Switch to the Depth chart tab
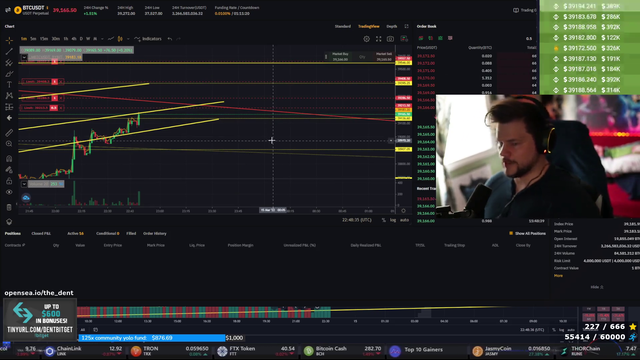Image resolution: width=640 pixels, height=360 pixels. pos(391,26)
